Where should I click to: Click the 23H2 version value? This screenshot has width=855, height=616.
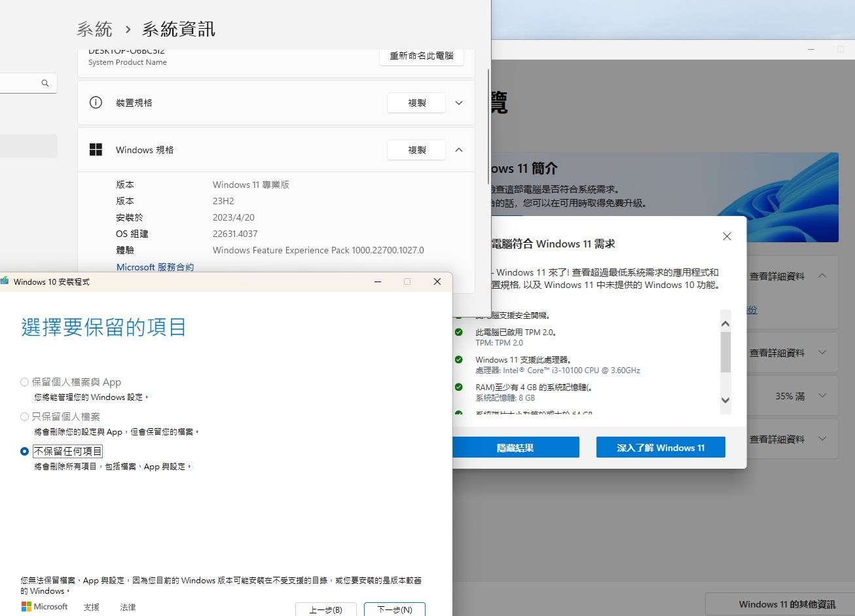(x=223, y=201)
